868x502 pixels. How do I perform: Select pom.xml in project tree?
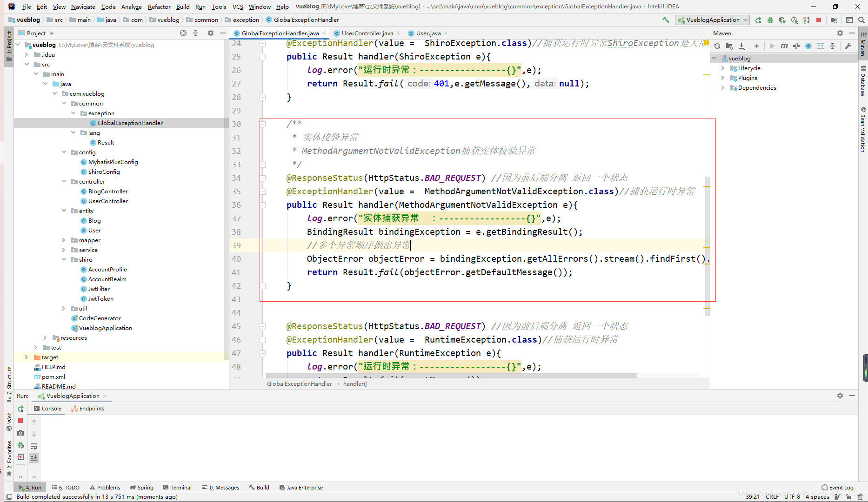click(53, 377)
